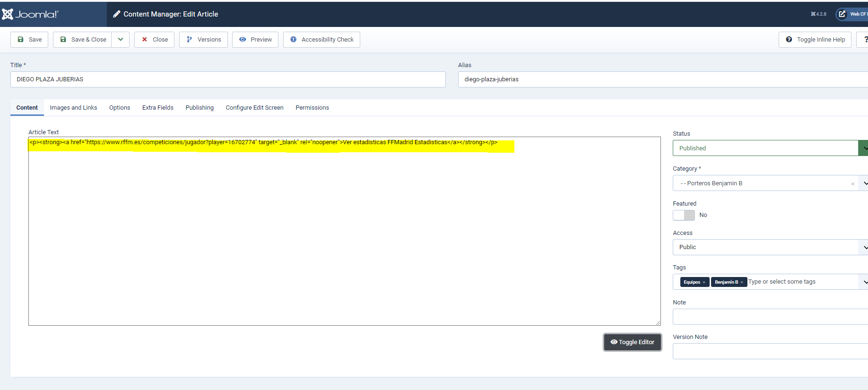Click the question mark help button
868x390 pixels.
tap(863, 40)
